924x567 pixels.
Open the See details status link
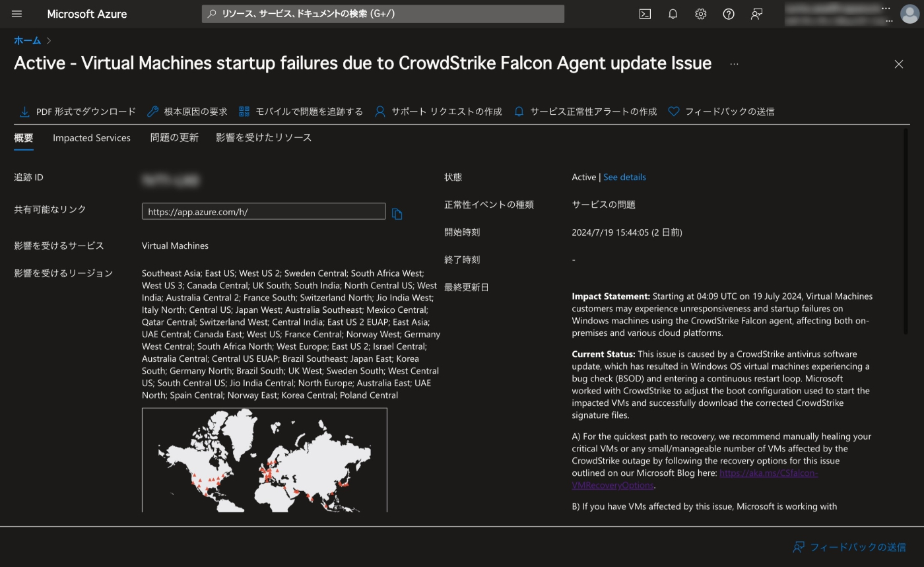click(624, 178)
